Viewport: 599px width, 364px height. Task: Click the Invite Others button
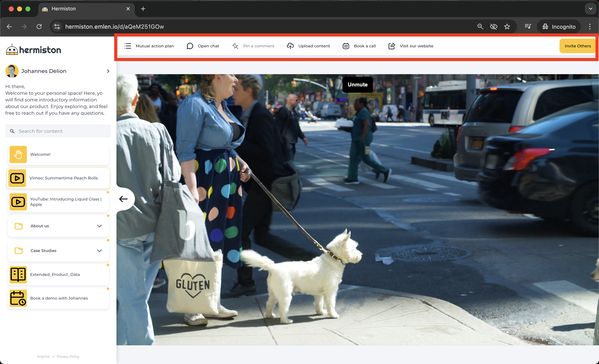pyautogui.click(x=577, y=46)
